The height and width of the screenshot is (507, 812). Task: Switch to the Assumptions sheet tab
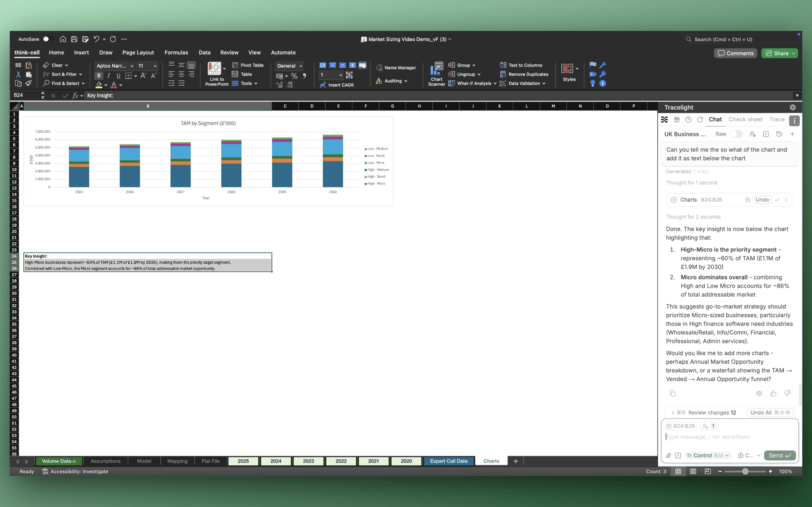coord(105,461)
